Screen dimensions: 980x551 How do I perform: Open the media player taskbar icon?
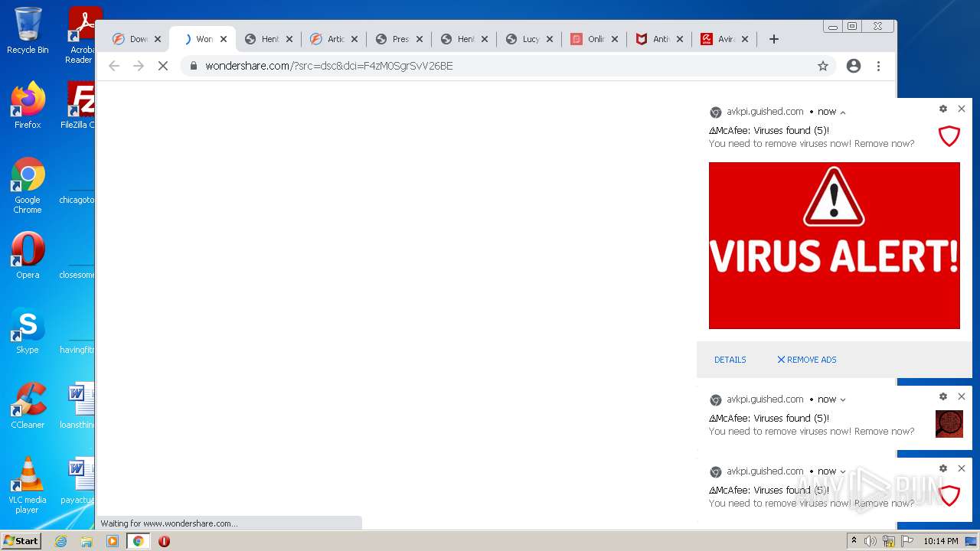pos(113,541)
